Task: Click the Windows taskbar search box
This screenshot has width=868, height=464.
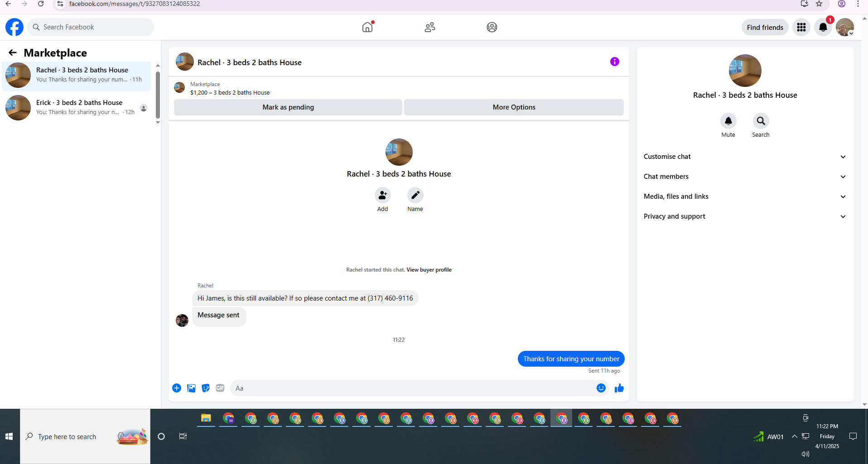Action: tap(85, 436)
